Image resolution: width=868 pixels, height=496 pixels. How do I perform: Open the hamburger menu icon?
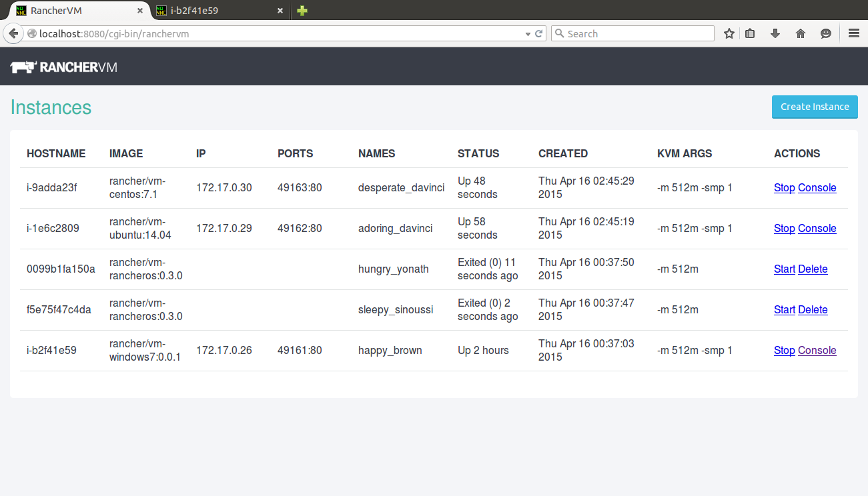[x=853, y=33]
